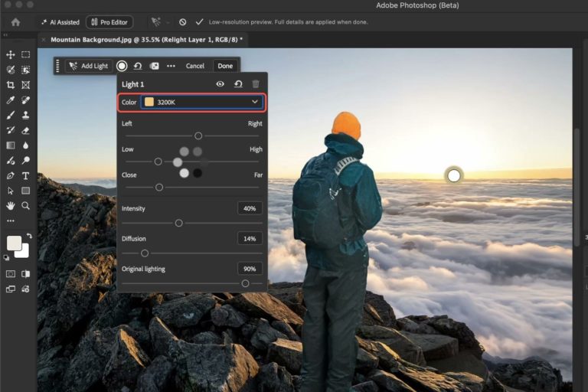Select the Blur droplet tool
This screenshot has width=588, height=392.
[x=25, y=145]
